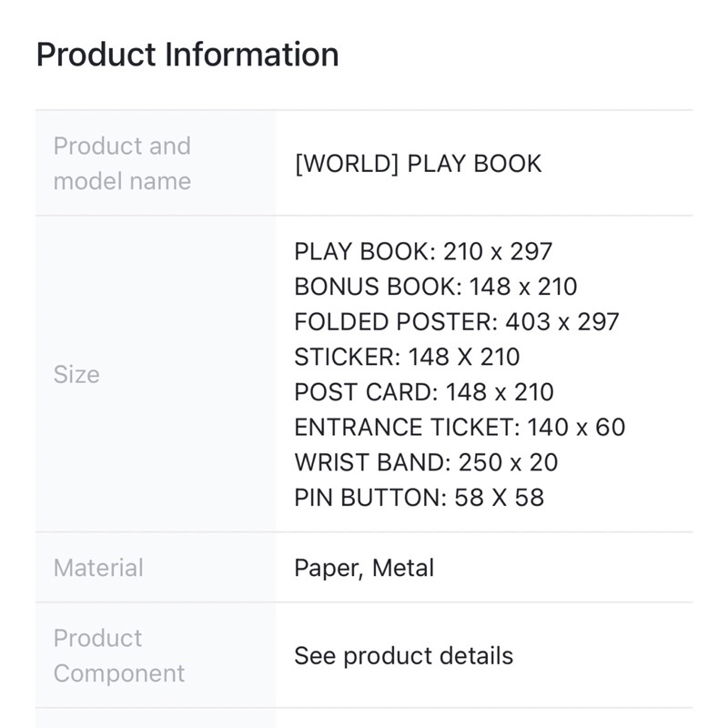
Task: Click the Material row label
Action: click(x=98, y=568)
